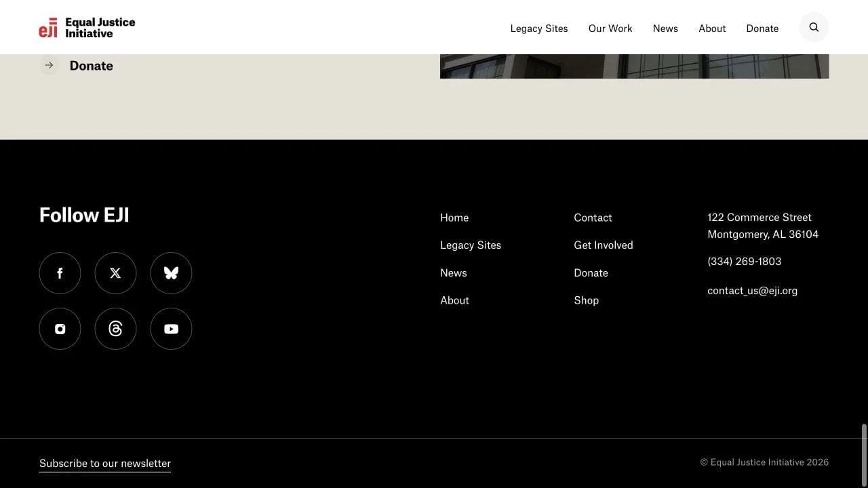Open Our Work in top navigation
This screenshot has width=868, height=488.
610,28
